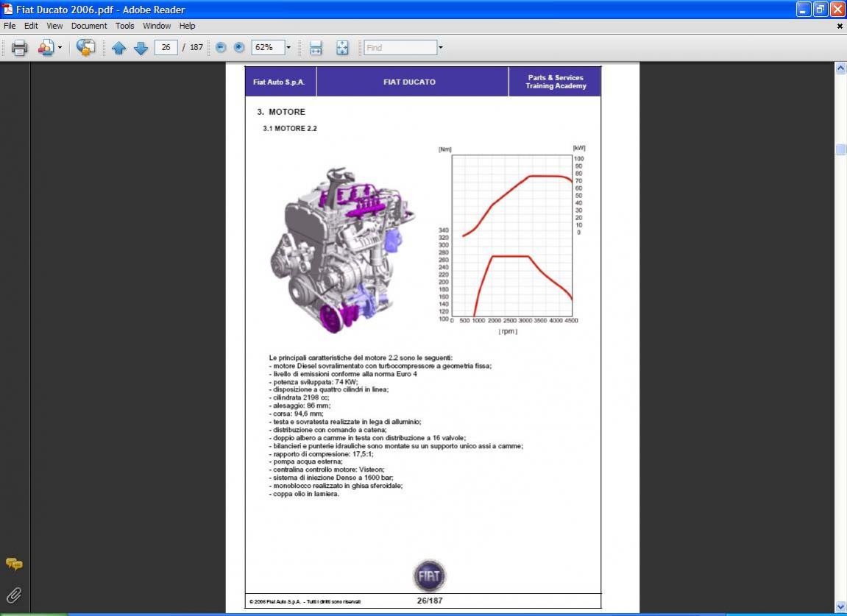Click '[rpm]' axis label under graph
This screenshot has height=616, width=847.
coord(508,331)
